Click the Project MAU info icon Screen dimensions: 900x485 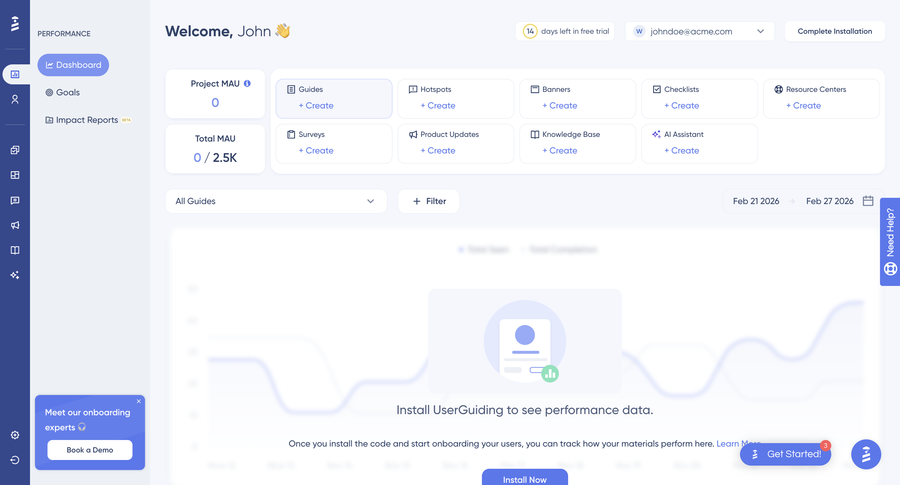pos(247,83)
